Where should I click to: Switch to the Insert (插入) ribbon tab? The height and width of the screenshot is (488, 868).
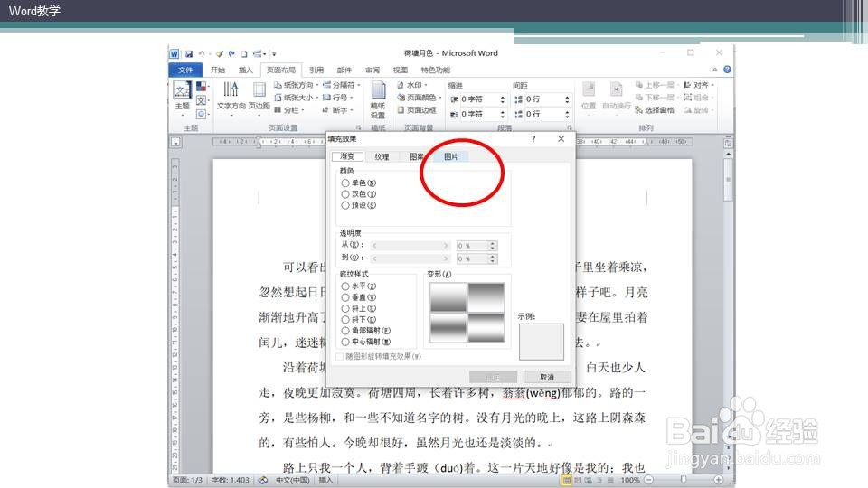tap(245, 70)
